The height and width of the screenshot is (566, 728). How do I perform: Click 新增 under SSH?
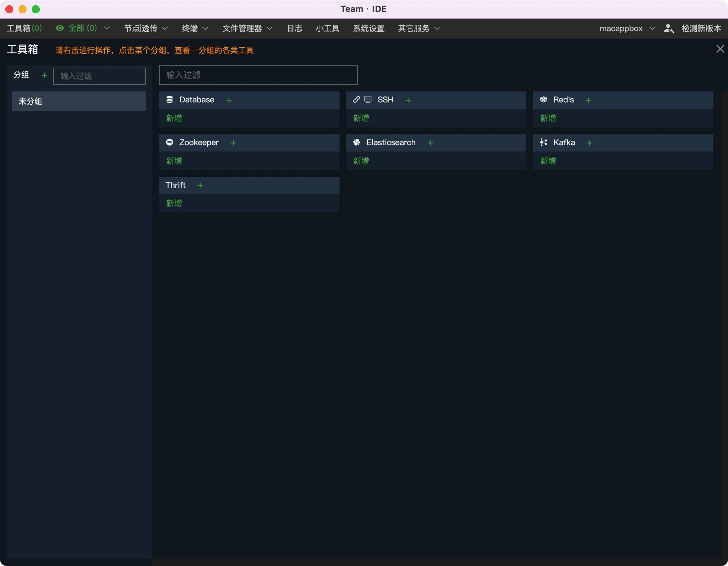pos(361,118)
